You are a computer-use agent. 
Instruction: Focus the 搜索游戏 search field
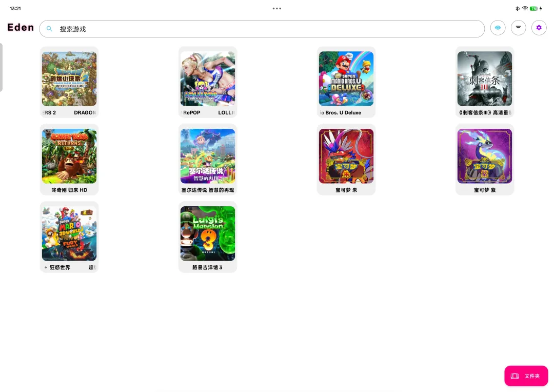pyautogui.click(x=262, y=29)
